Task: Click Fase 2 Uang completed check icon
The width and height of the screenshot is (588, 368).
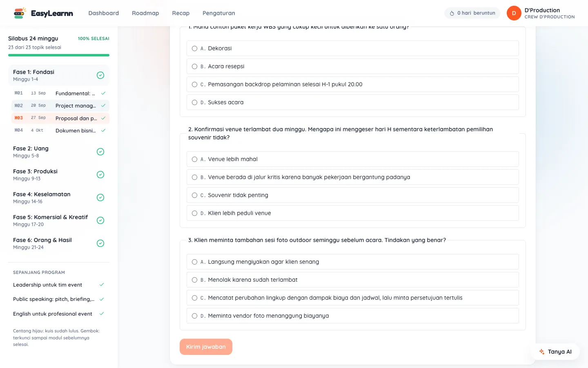Action: [x=100, y=152]
